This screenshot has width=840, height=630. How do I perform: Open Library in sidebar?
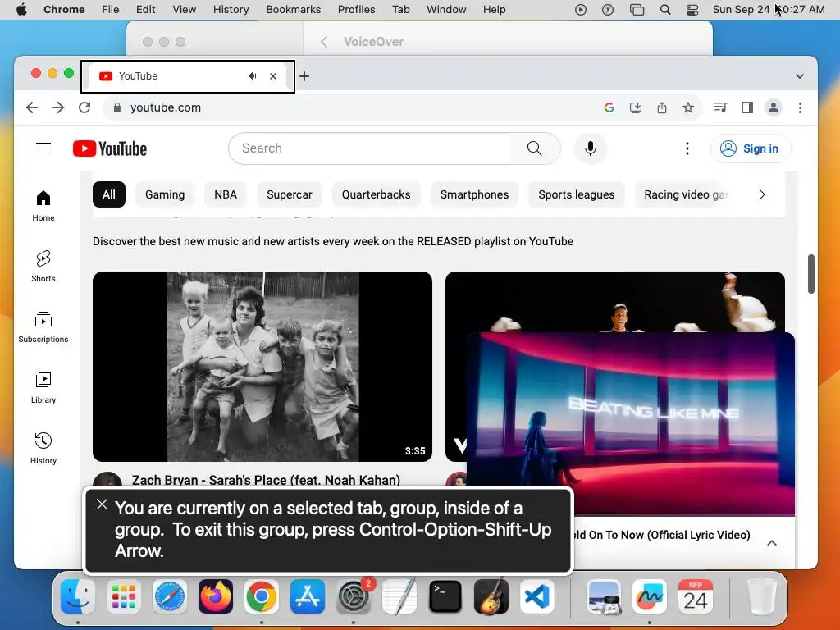coord(43,388)
